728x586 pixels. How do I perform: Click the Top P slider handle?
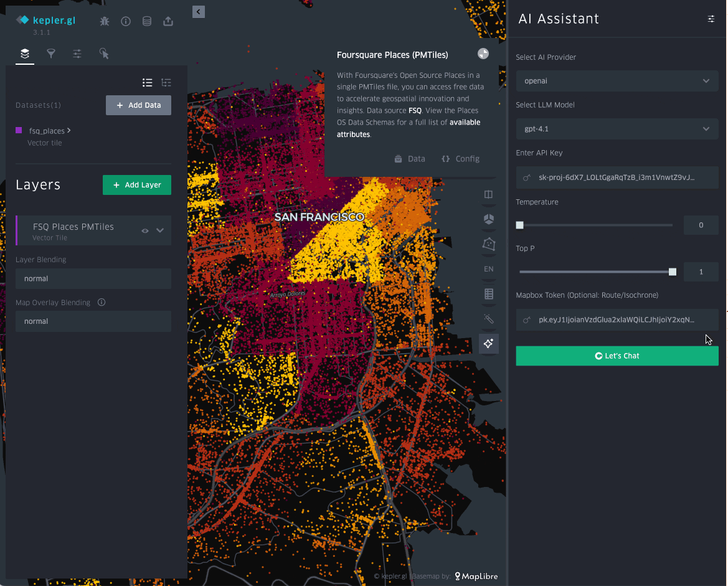[673, 272]
